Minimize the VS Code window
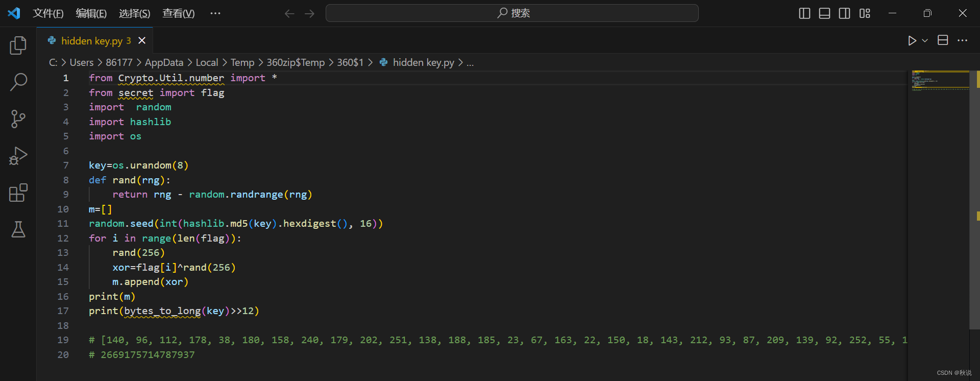 pos(892,13)
